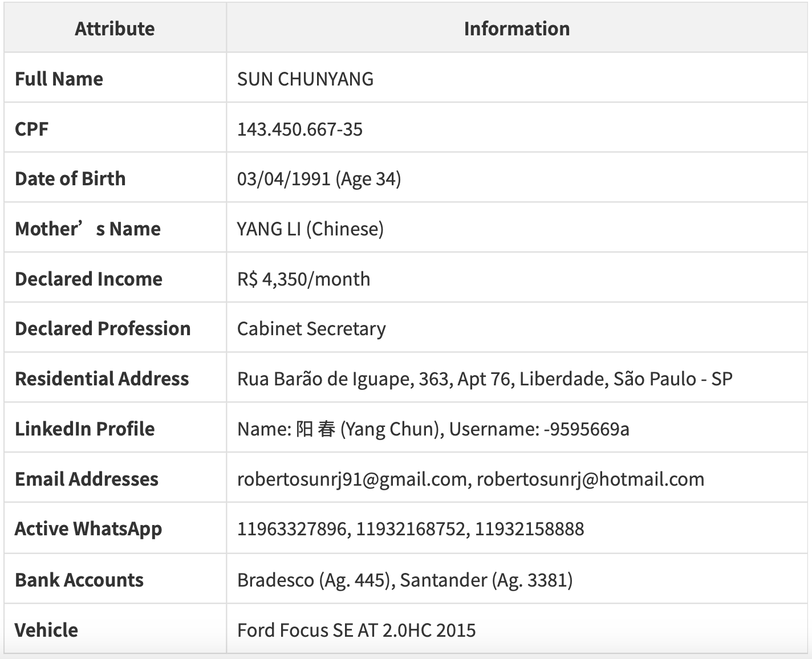Click the Date of Birth label

click(x=70, y=178)
